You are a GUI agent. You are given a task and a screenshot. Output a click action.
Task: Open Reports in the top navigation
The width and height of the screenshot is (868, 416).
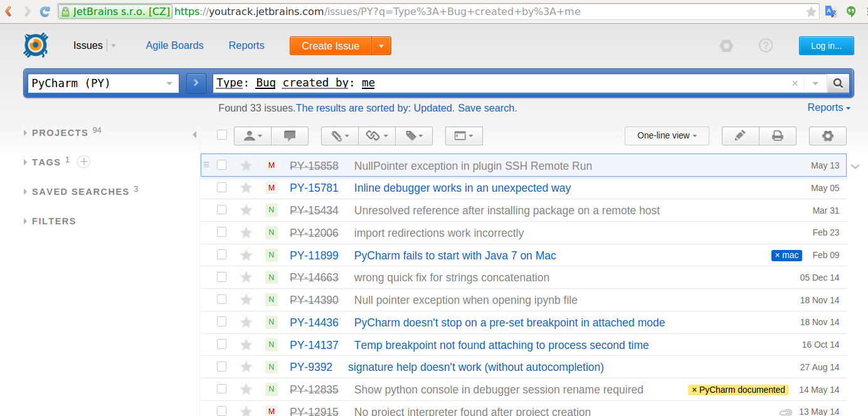(x=246, y=45)
